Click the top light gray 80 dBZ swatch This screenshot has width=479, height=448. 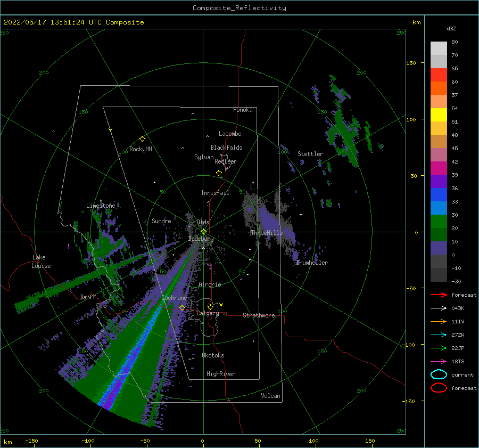[439, 48]
